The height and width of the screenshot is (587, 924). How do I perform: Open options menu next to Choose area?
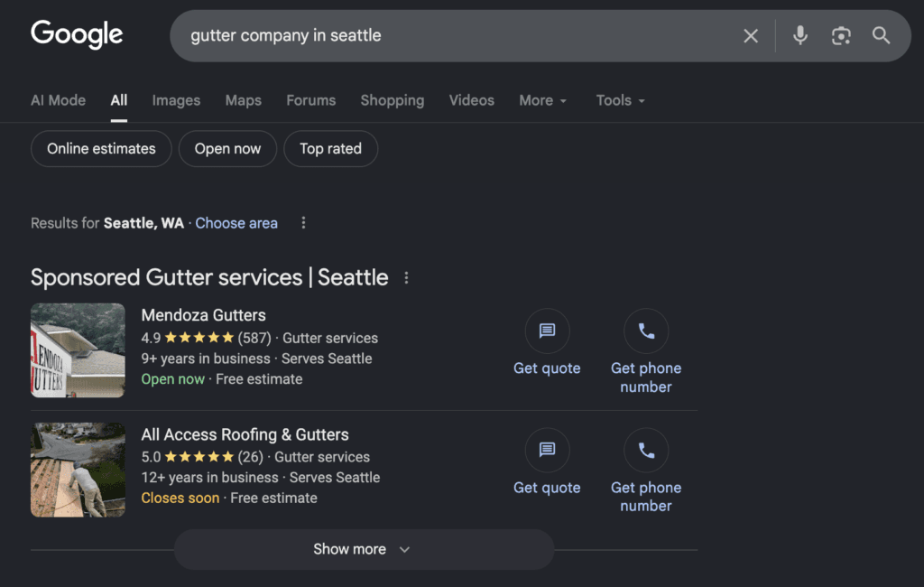pos(303,223)
